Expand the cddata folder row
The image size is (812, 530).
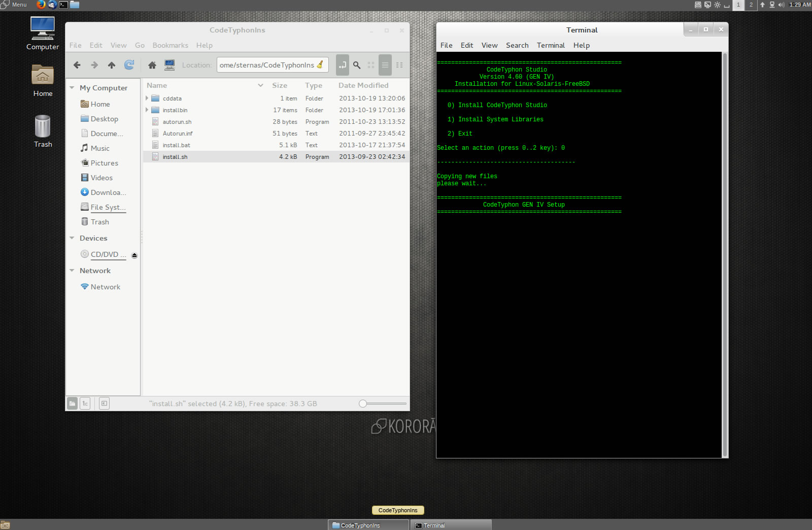147,98
